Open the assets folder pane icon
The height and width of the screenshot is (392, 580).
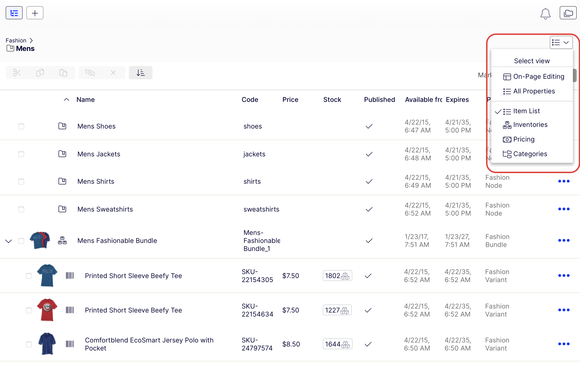pos(568,13)
